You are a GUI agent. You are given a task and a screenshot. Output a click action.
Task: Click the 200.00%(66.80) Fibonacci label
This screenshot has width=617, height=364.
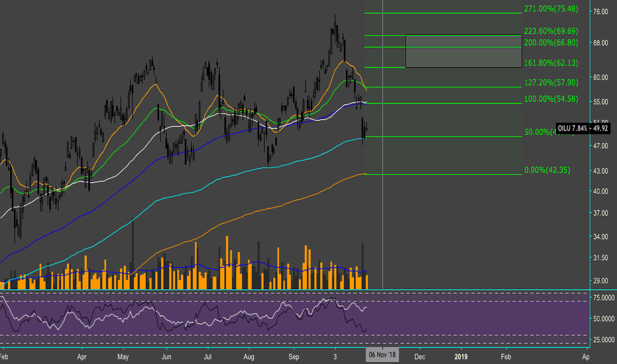pyautogui.click(x=551, y=42)
